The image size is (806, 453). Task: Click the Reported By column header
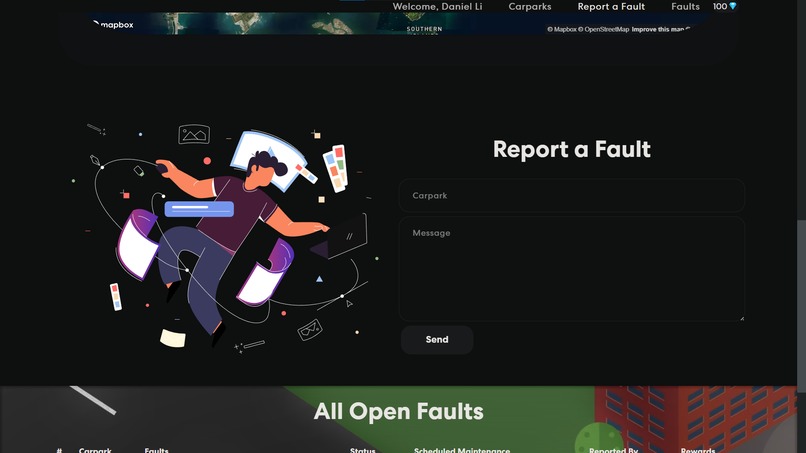(x=613, y=450)
